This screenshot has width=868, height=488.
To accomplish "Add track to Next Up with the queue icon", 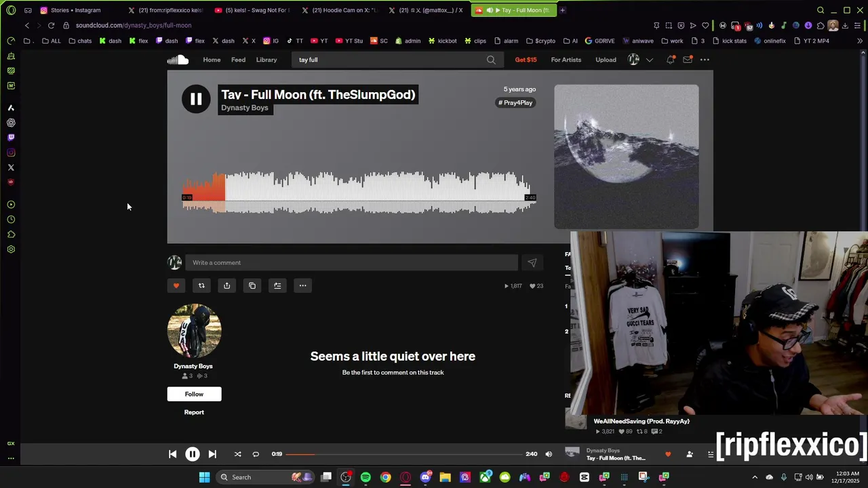I will point(277,285).
